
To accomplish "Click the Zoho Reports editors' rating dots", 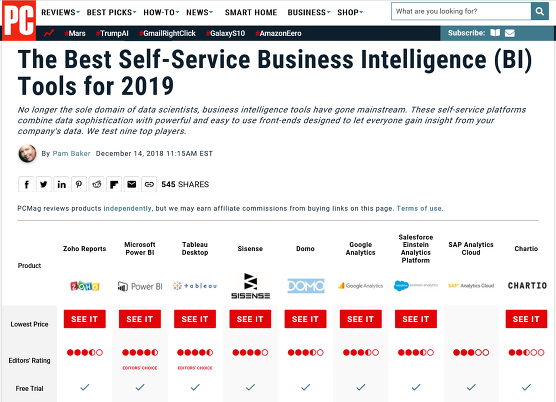I will click(85, 352).
